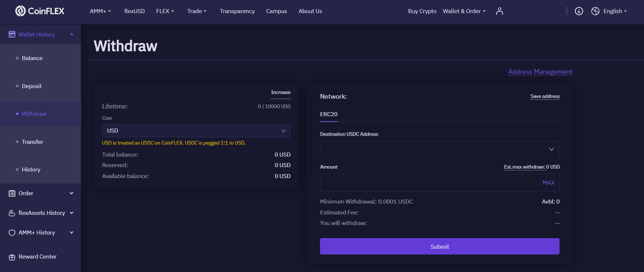Click the download app icon
This screenshot has height=272, width=644.
coord(579,11)
